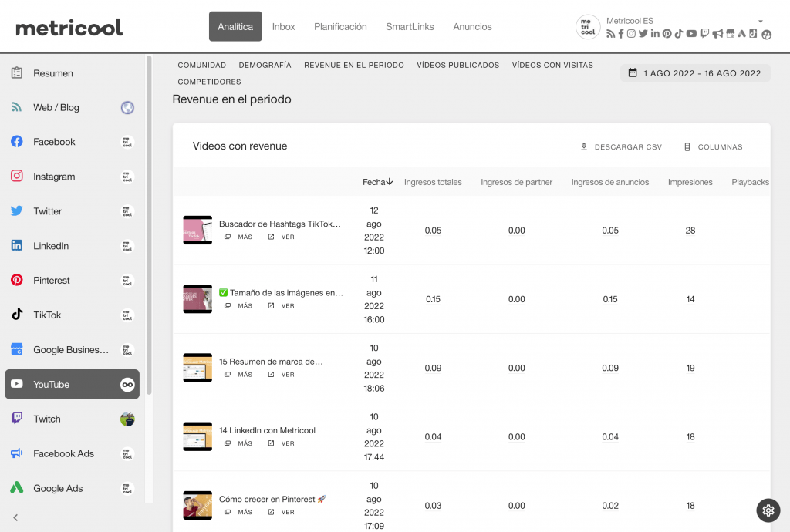Open Resumen in the left sidebar
This screenshot has width=790, height=532.
tap(72, 73)
